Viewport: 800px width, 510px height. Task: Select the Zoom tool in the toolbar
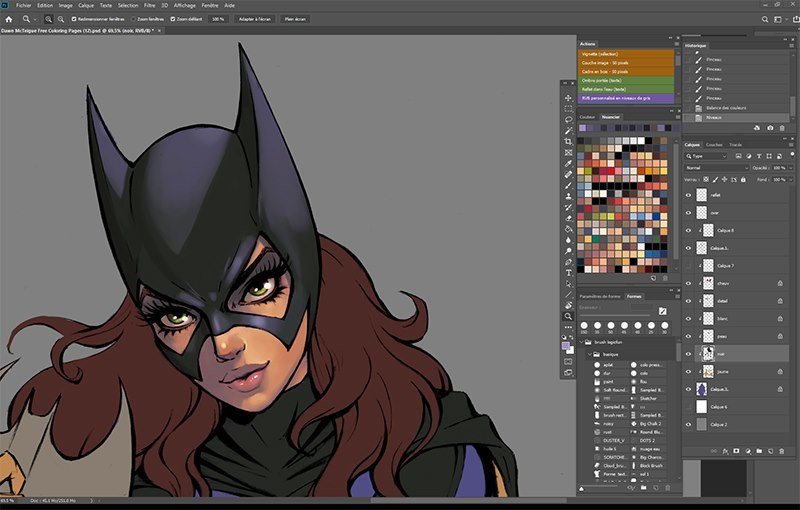pyautogui.click(x=568, y=316)
